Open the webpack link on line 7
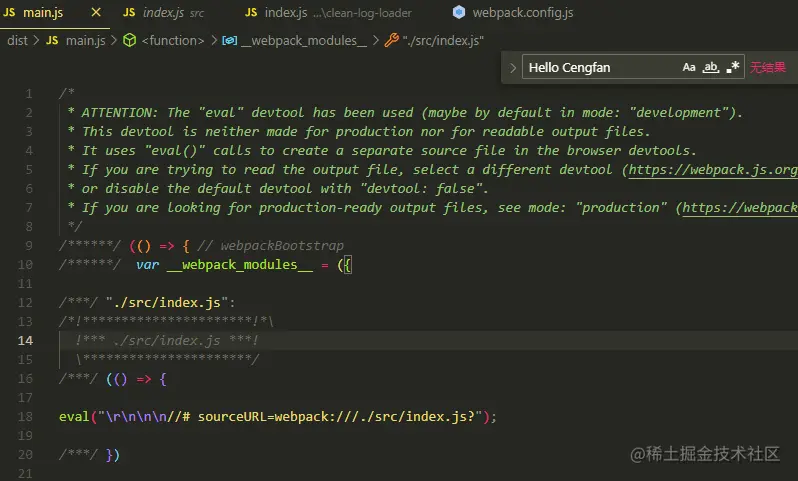This screenshot has width=798, height=481. pyautogui.click(x=740, y=208)
